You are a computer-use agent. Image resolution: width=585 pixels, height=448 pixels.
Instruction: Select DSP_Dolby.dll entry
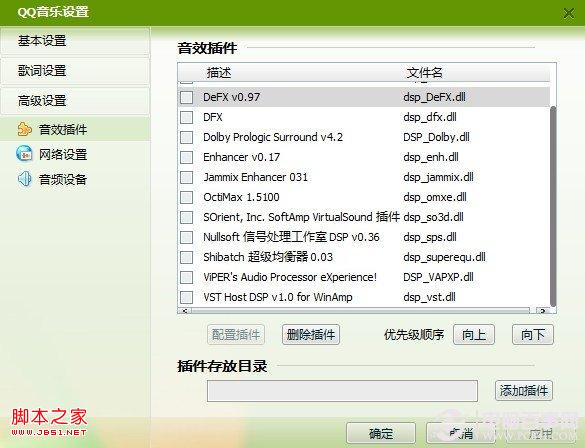(436, 137)
